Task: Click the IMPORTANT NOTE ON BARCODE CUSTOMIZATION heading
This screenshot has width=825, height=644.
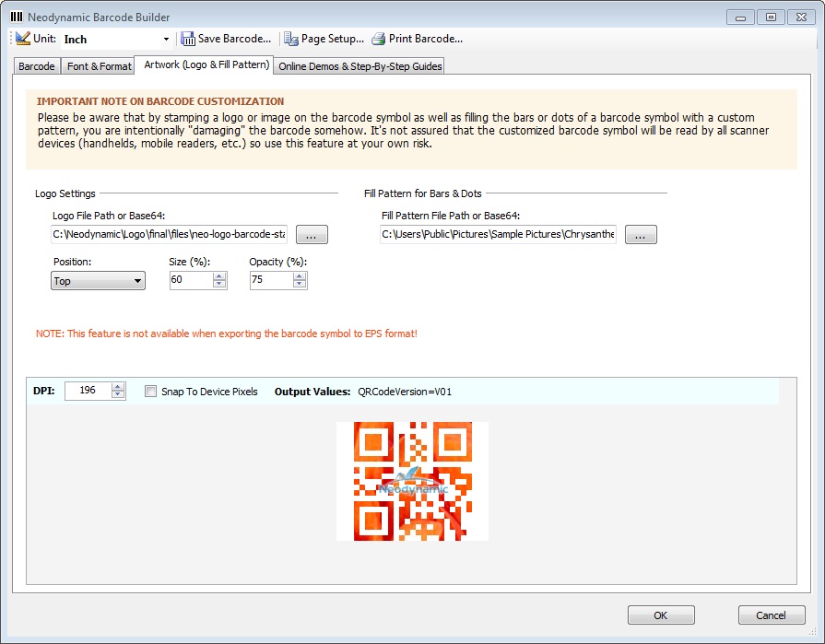Action: (160, 101)
